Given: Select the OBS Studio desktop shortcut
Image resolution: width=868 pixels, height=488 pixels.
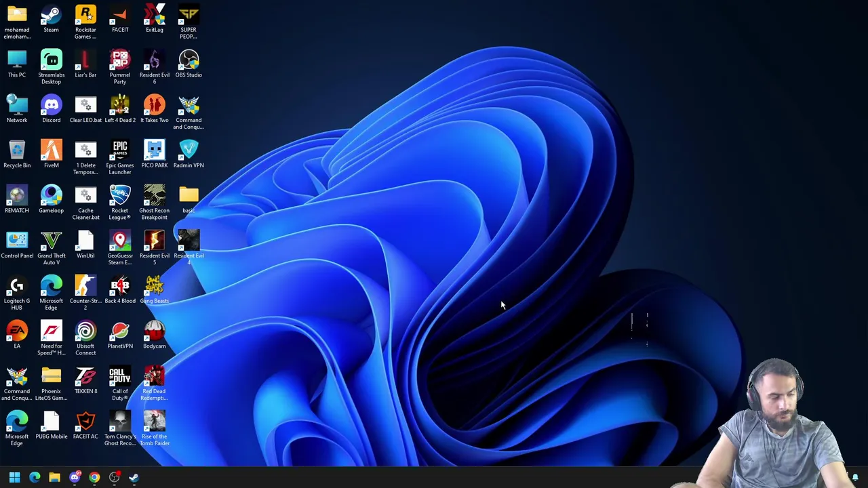Looking at the screenshot, I should [x=189, y=64].
